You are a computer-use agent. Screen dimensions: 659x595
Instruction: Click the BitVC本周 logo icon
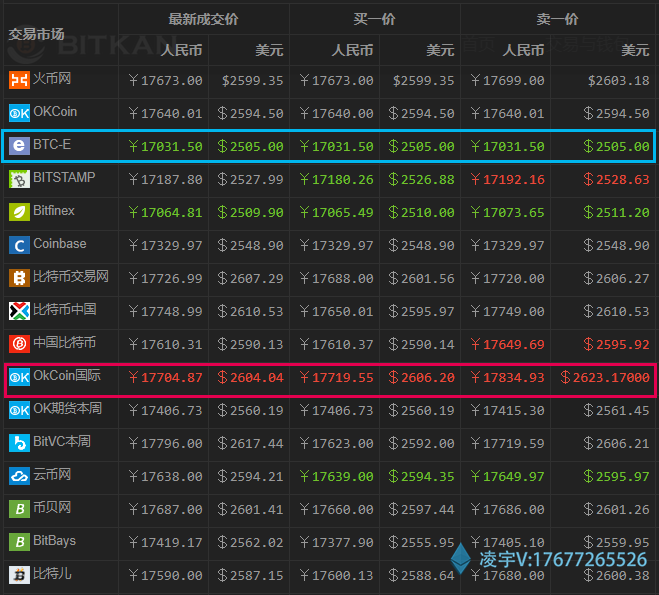(19, 443)
